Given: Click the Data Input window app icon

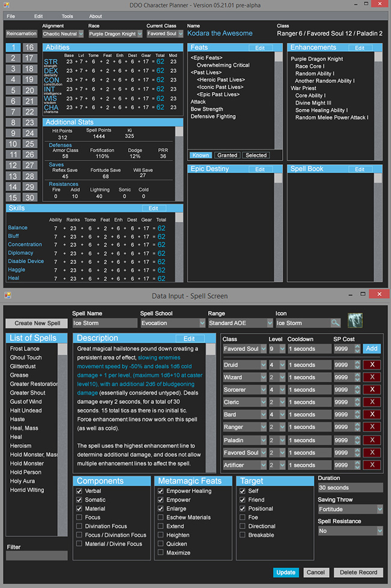Looking at the screenshot, I should click(8, 296).
